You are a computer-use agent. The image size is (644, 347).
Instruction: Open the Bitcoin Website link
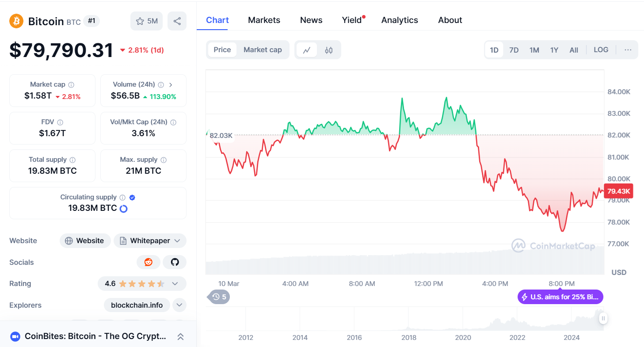click(85, 241)
